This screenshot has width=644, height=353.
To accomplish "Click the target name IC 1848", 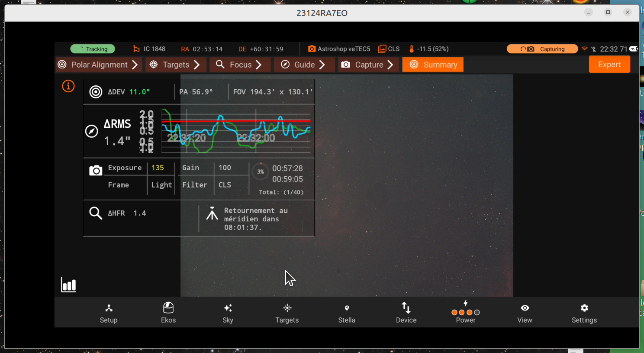I will pyautogui.click(x=155, y=49).
